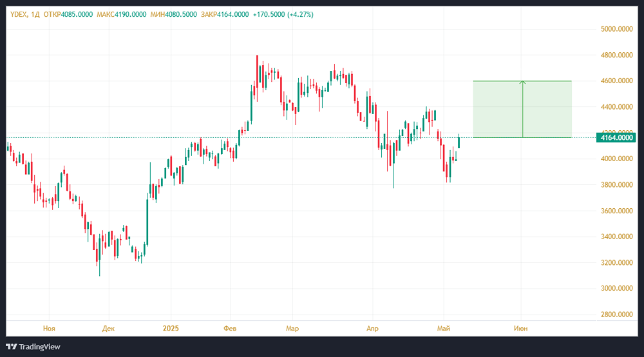Click the TradingView logo icon
The width and height of the screenshot is (644, 357).
point(11,347)
